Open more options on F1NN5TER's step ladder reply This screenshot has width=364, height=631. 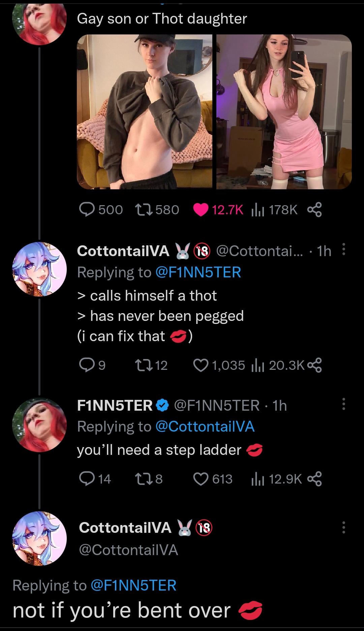click(343, 404)
